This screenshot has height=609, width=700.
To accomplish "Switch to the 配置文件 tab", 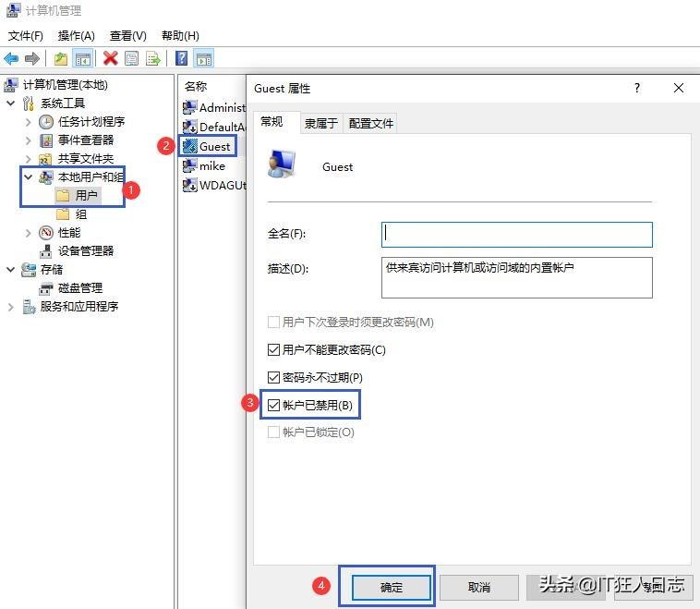I will 370,123.
